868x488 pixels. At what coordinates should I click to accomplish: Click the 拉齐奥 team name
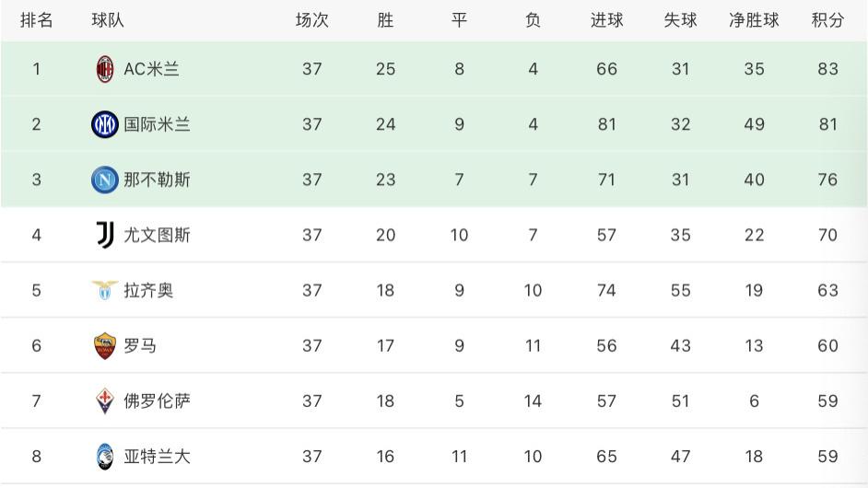coord(148,290)
